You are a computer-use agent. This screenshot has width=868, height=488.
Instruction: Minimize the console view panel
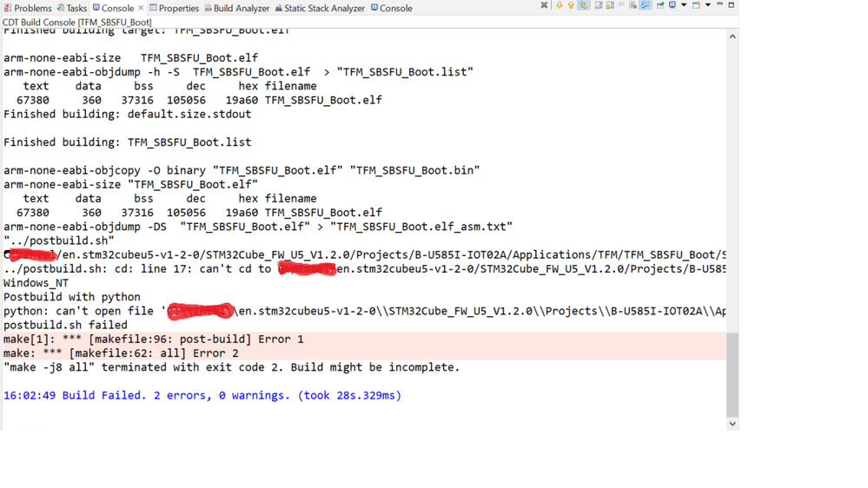click(719, 3)
